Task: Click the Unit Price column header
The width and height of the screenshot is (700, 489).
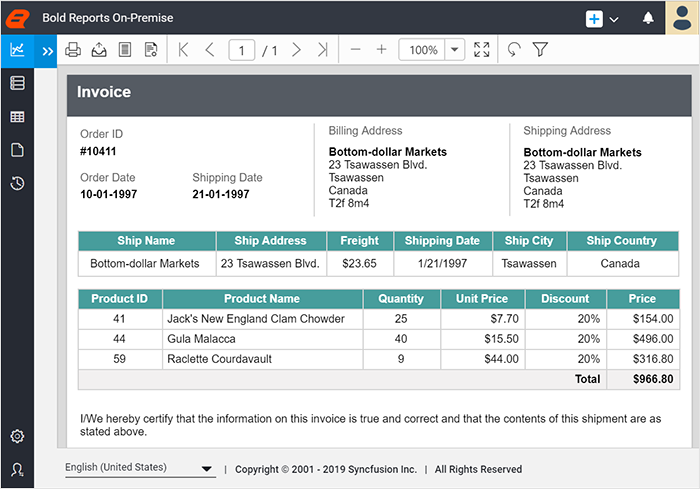Action: click(482, 299)
